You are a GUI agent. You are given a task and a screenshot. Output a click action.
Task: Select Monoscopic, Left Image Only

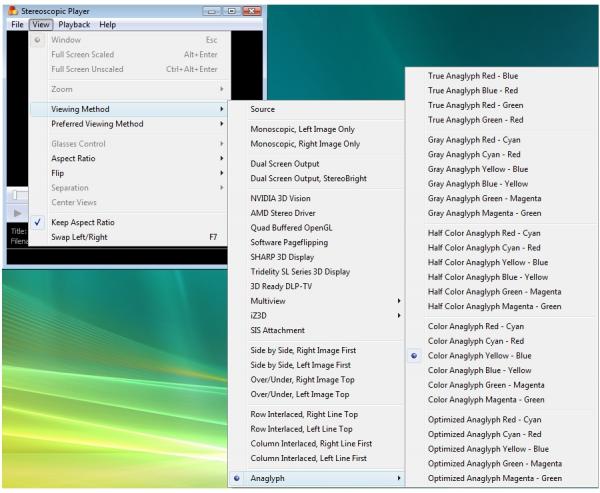pos(316,129)
